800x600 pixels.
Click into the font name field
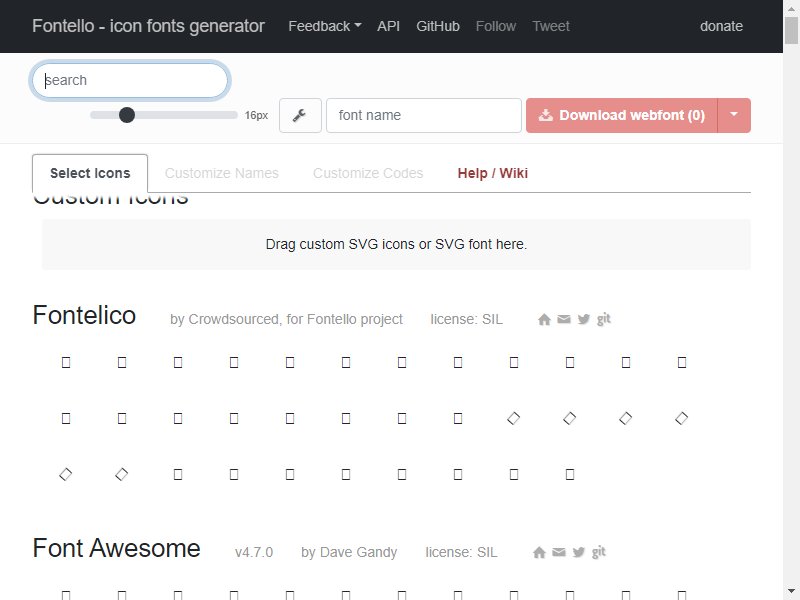[x=424, y=115]
